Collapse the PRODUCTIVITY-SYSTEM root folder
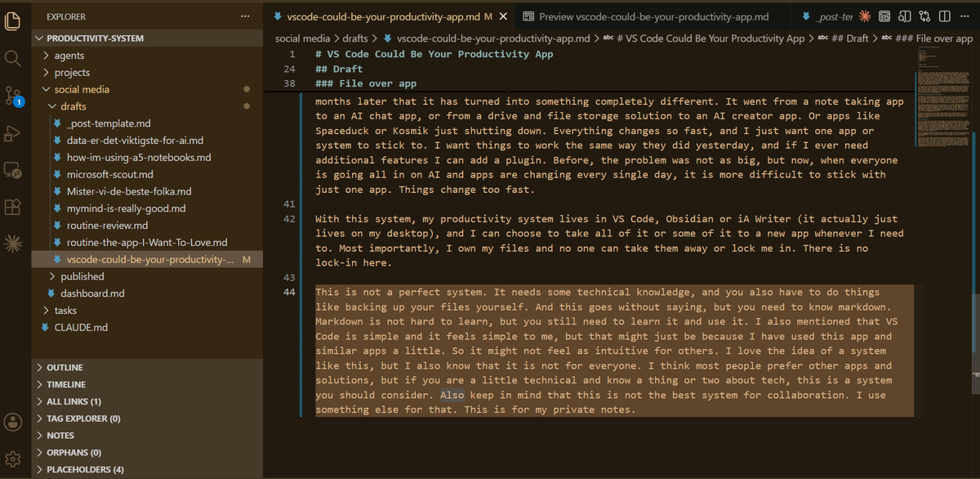 [x=147, y=38]
